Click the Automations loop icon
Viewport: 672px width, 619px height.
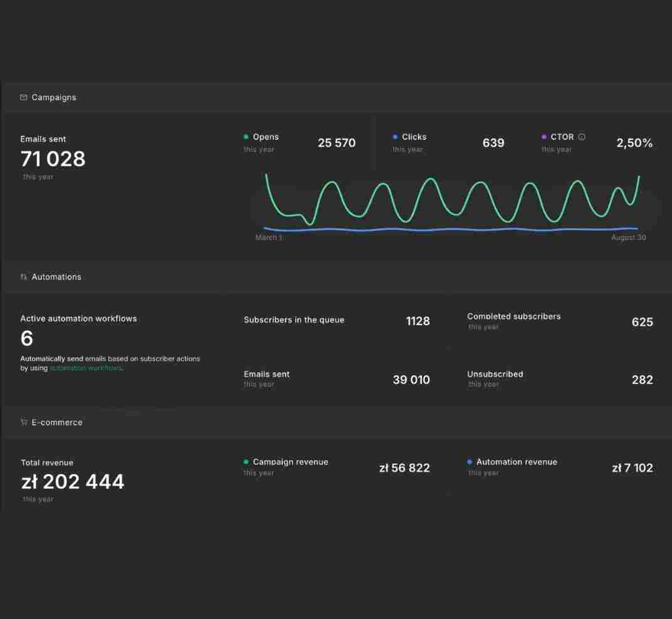(24, 277)
